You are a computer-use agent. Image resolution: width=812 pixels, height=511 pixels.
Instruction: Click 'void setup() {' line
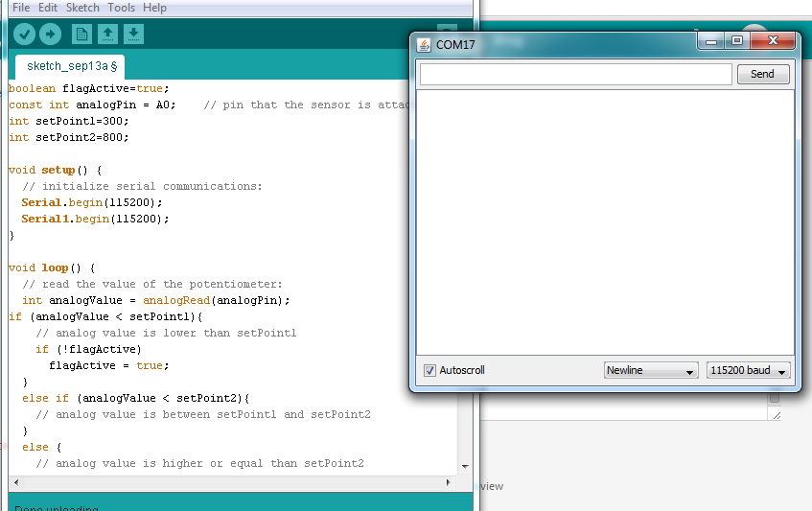pos(56,170)
